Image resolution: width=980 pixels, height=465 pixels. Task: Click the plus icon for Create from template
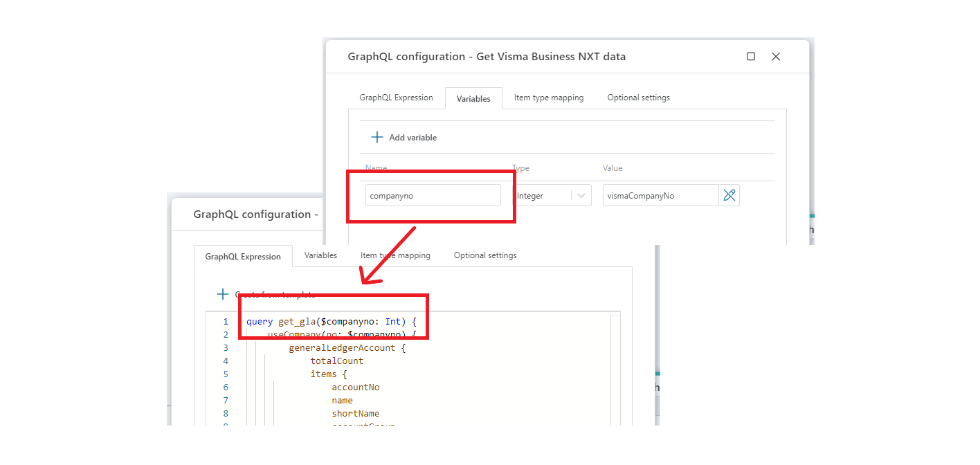pyautogui.click(x=223, y=294)
